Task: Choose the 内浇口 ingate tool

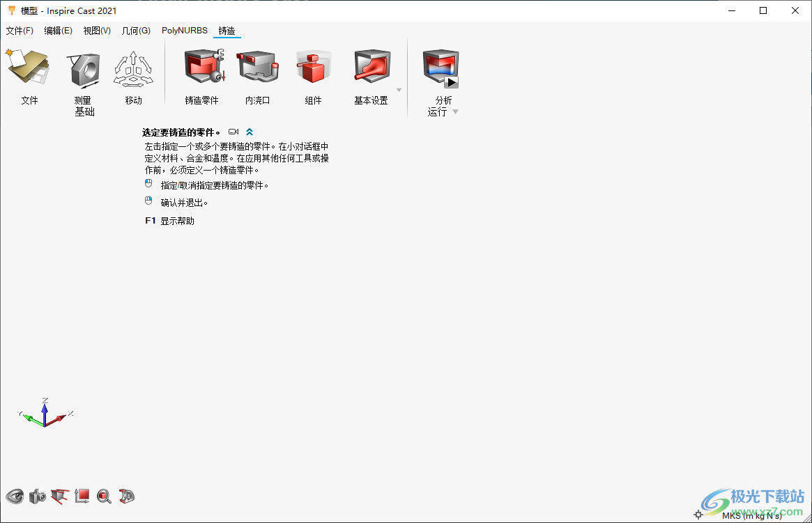Action: pyautogui.click(x=257, y=66)
